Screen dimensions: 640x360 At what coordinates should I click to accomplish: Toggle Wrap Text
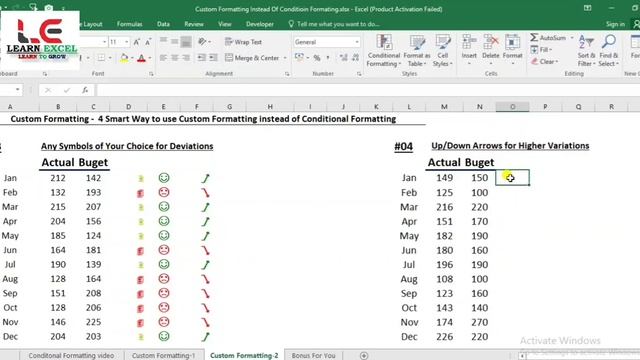243,42
